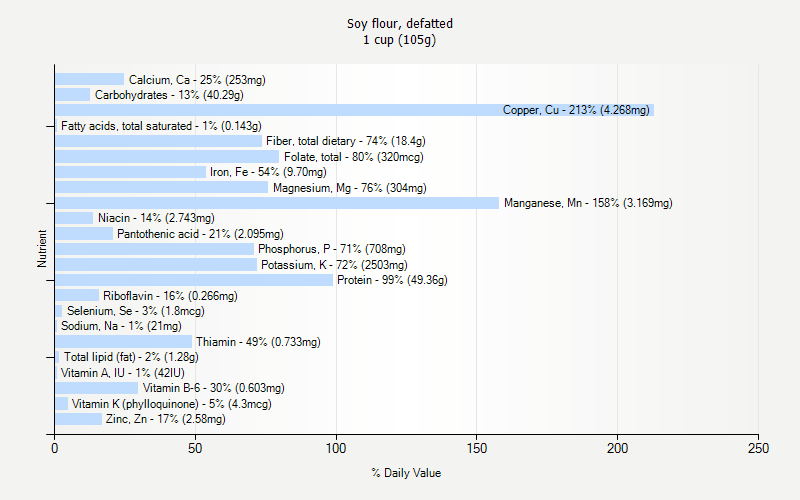
Task: Click the 'Nutrient' y-axis title
Action: (x=42, y=248)
